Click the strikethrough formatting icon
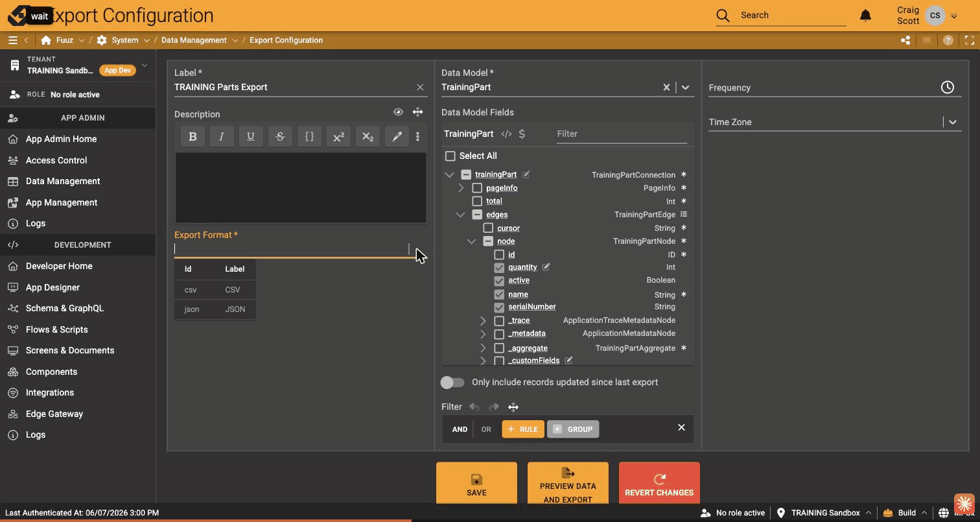980x522 pixels. 280,136
